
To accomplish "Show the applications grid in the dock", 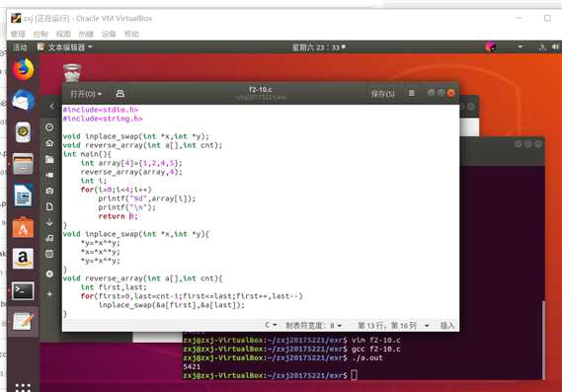I will pyautogui.click(x=23, y=387).
